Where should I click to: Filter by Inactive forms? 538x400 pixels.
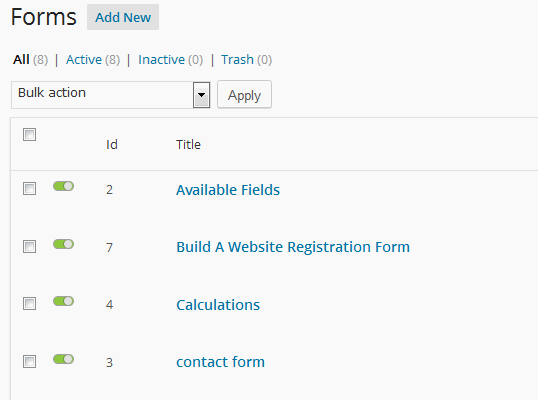tap(162, 60)
